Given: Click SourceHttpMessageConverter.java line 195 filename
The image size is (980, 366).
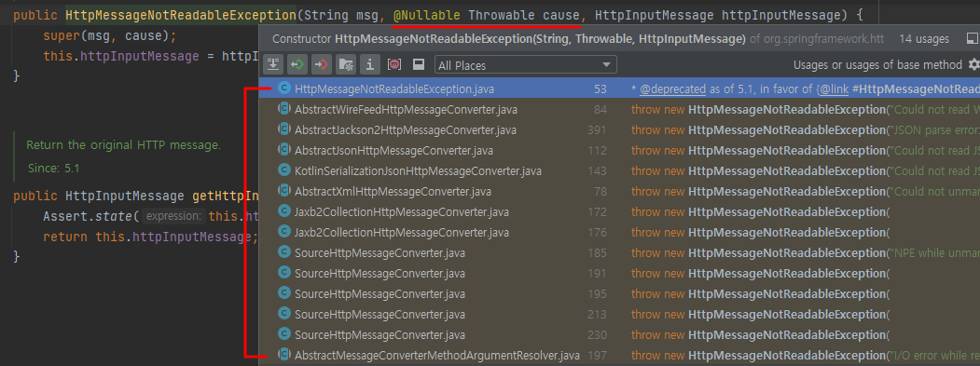Looking at the screenshot, I should [380, 294].
